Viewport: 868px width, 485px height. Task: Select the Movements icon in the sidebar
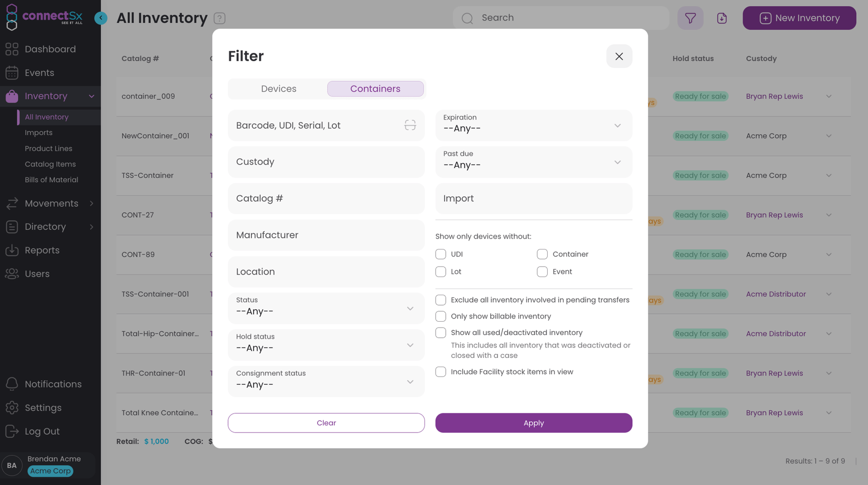point(12,203)
